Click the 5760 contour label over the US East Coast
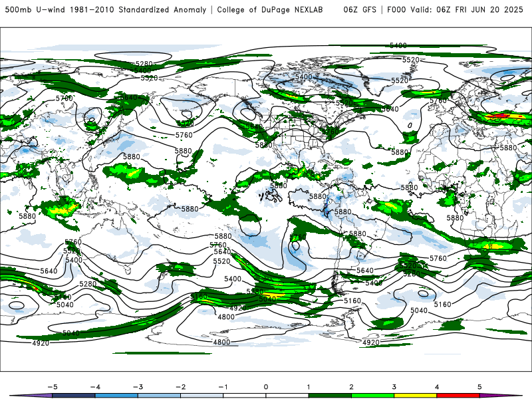The width and height of the screenshot is (532, 399). [331, 131]
